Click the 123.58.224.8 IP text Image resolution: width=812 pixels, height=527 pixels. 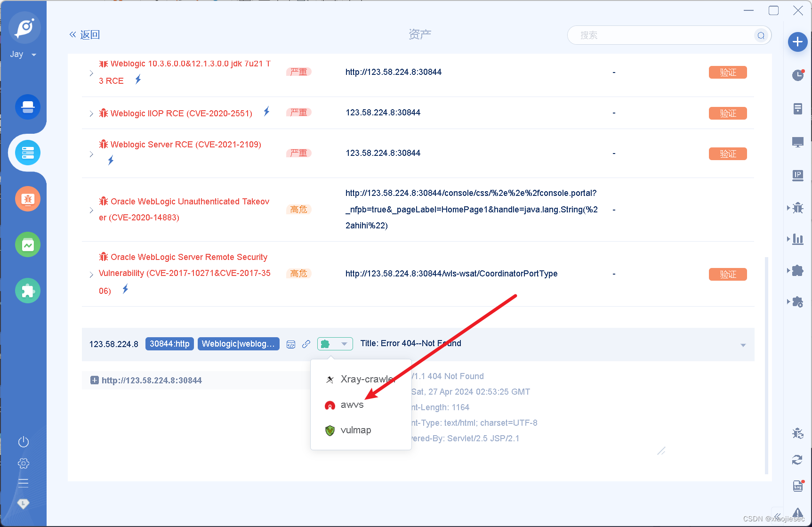point(114,344)
